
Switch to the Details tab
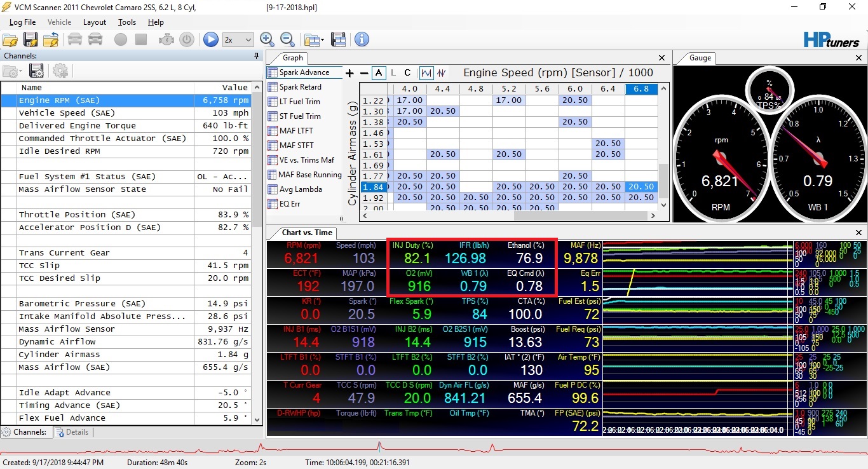click(72, 432)
